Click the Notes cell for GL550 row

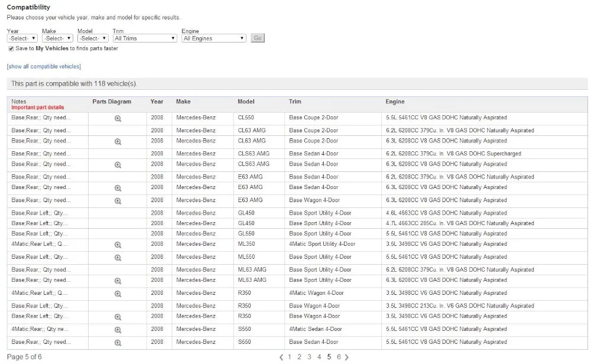(x=47, y=233)
